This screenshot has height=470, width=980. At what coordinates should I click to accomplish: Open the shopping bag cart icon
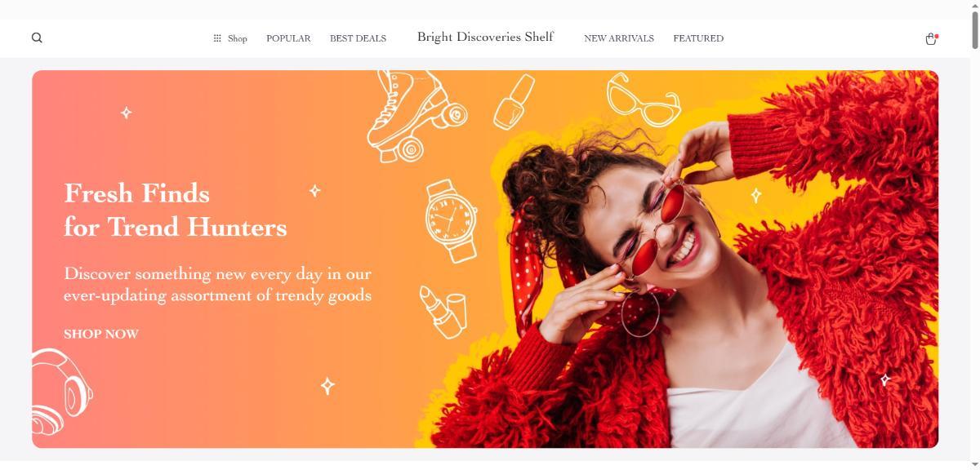(931, 38)
